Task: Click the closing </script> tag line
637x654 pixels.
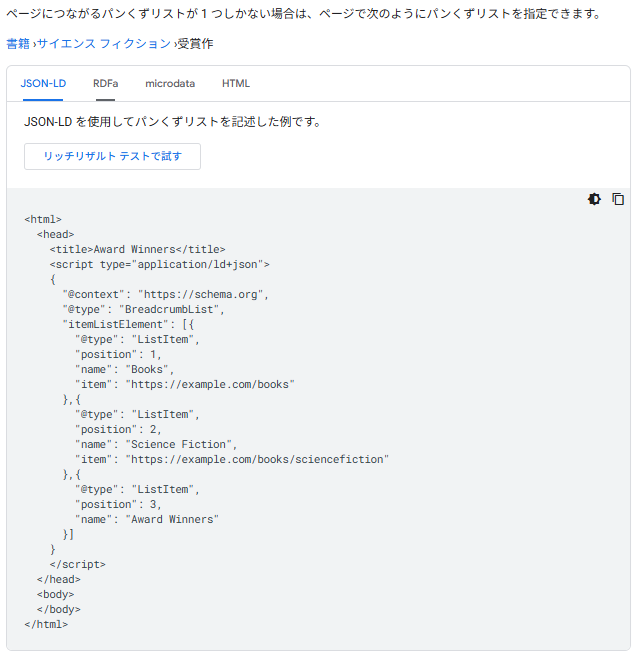Action: [78, 565]
